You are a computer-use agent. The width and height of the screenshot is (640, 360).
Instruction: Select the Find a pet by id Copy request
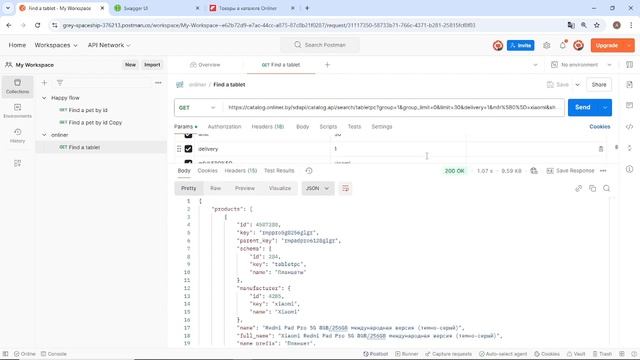91,122
